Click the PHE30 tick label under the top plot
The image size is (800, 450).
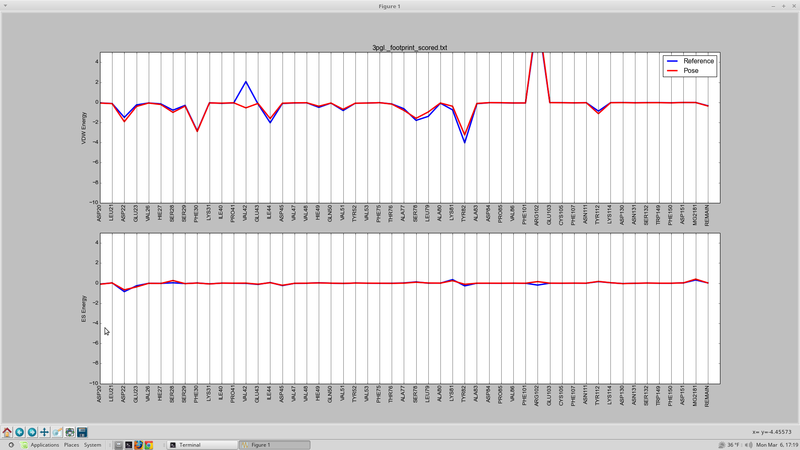coord(197,213)
